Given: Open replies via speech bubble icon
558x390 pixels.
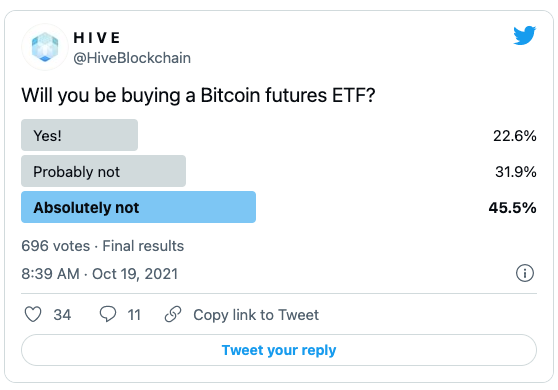Looking at the screenshot, I should (x=107, y=314).
